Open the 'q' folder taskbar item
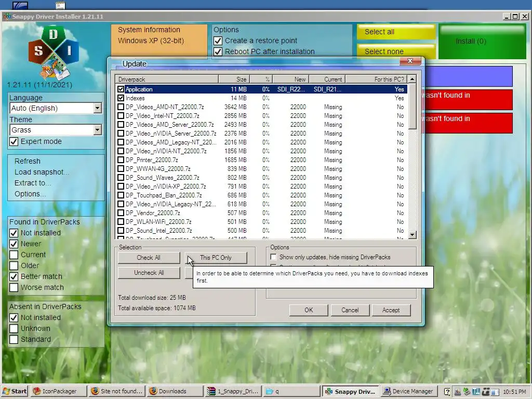532x399 pixels. [x=292, y=391]
